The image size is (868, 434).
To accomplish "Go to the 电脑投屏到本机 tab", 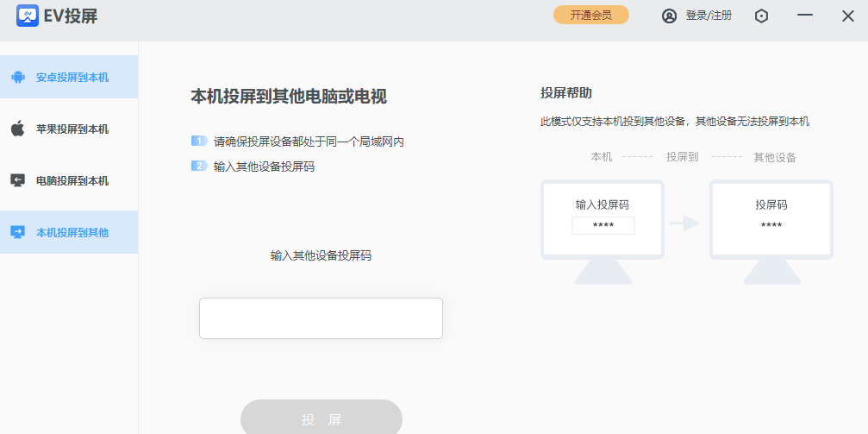I will 72,180.
